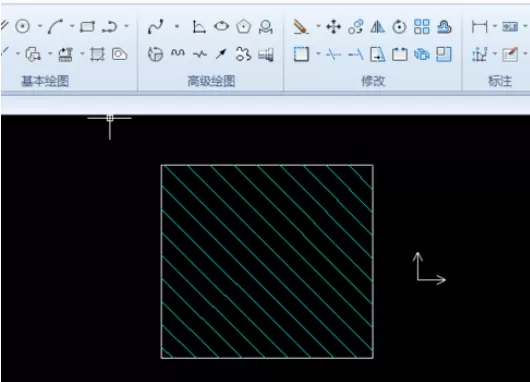Click the dashed-corner rectangle modify icon
530x382 pixels.
pos(301,54)
